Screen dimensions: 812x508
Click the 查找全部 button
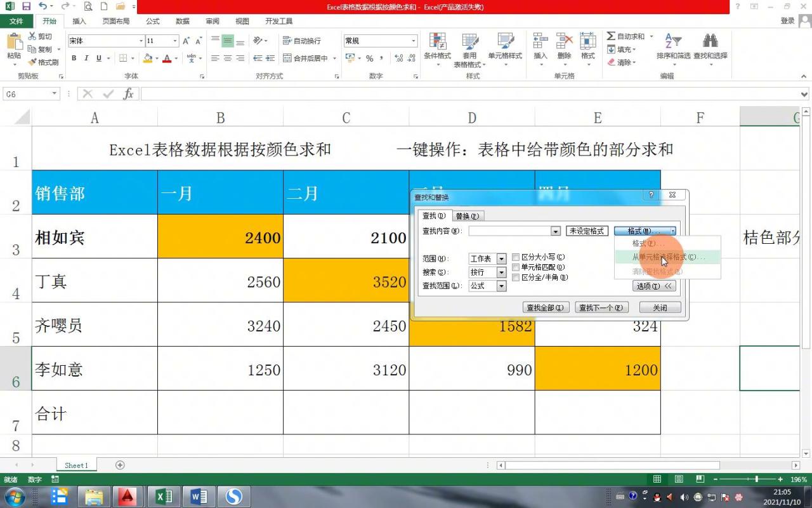tap(545, 307)
